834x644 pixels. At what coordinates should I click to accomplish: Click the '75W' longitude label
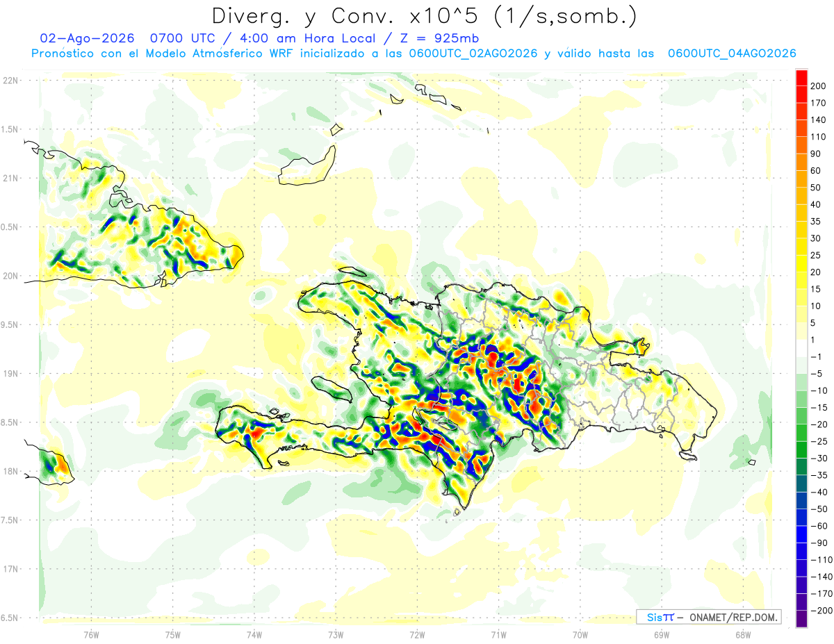[x=173, y=634]
